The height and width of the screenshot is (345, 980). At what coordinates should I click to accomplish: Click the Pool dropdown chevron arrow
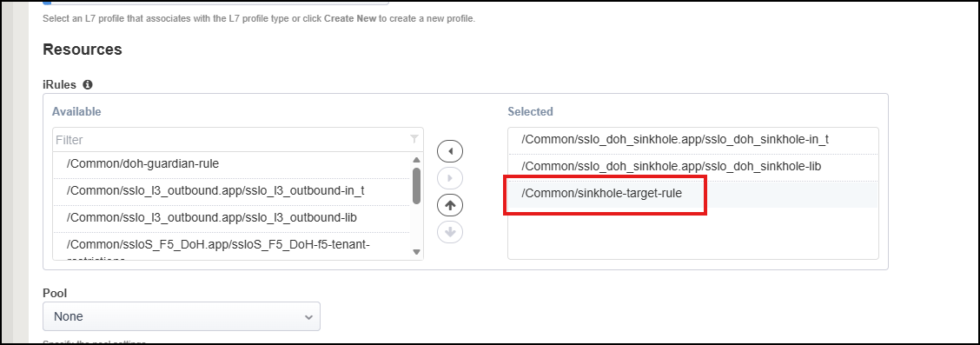click(308, 317)
